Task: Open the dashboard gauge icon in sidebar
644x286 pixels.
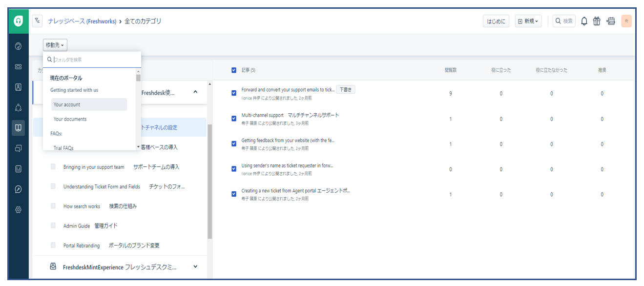Action: pyautogui.click(x=19, y=46)
